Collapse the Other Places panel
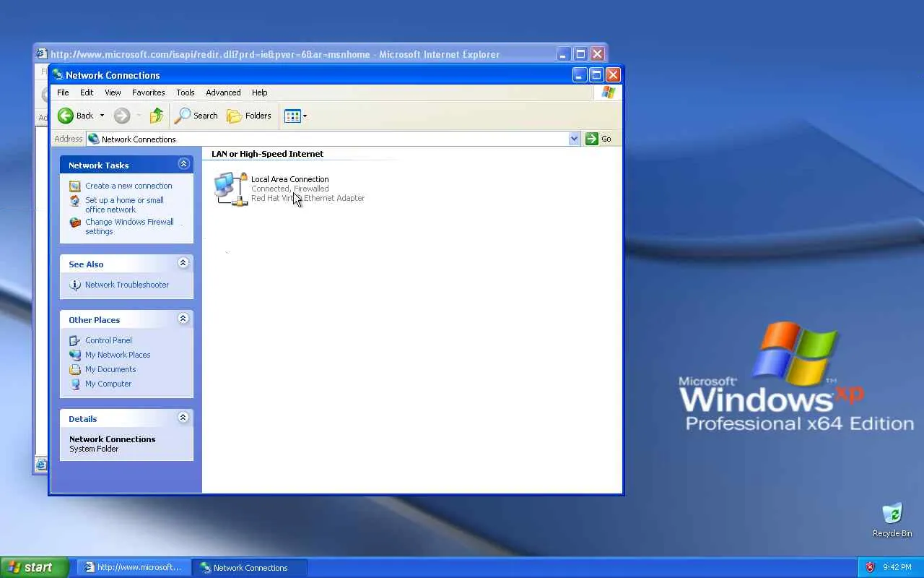Screen dimensions: 924x578 click(x=183, y=319)
